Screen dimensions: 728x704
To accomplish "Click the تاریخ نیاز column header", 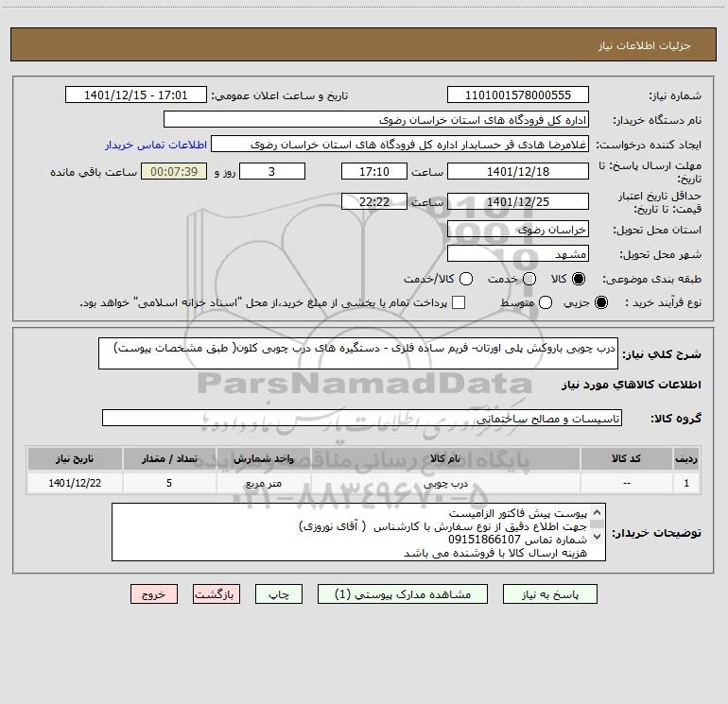I will [x=75, y=458].
